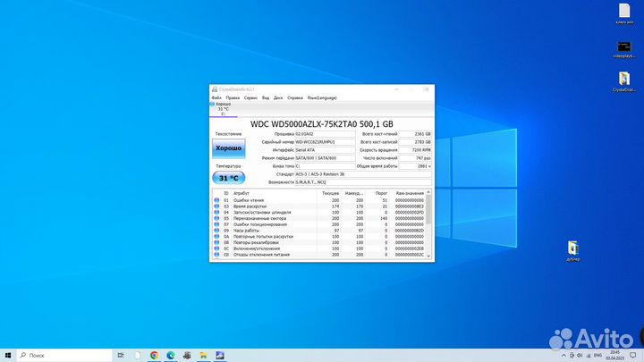
Task: Click the Режим передачи SATA/600 field
Action: pos(325,158)
